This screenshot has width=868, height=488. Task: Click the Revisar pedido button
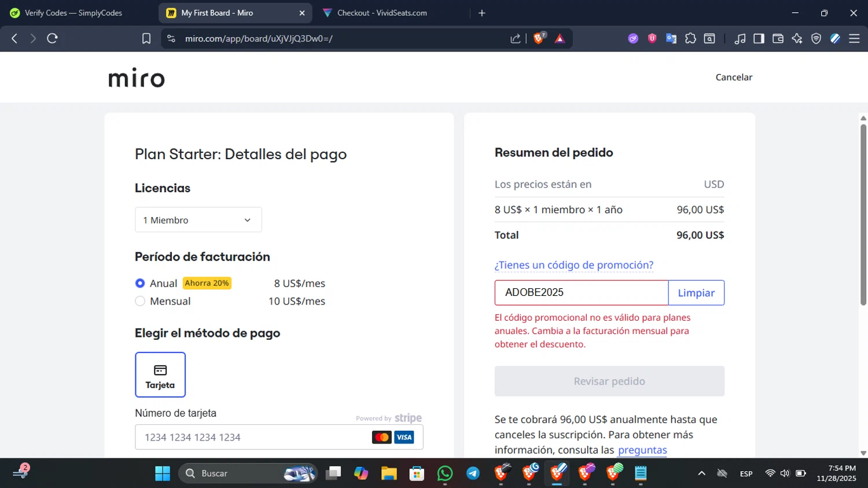pos(609,381)
